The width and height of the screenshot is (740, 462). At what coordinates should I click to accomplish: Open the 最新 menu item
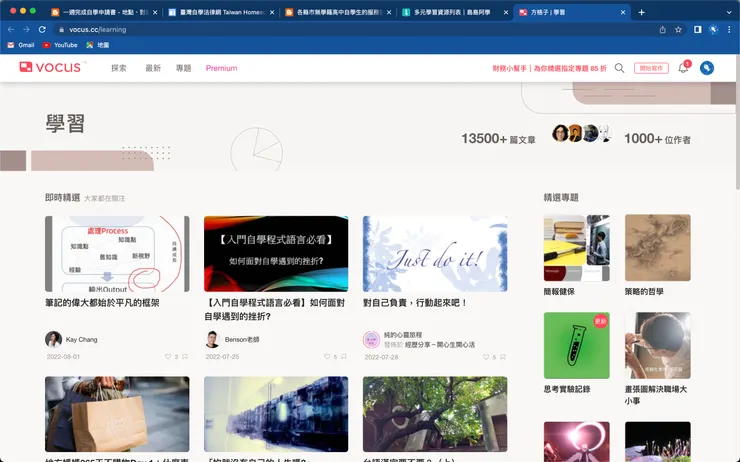[153, 68]
